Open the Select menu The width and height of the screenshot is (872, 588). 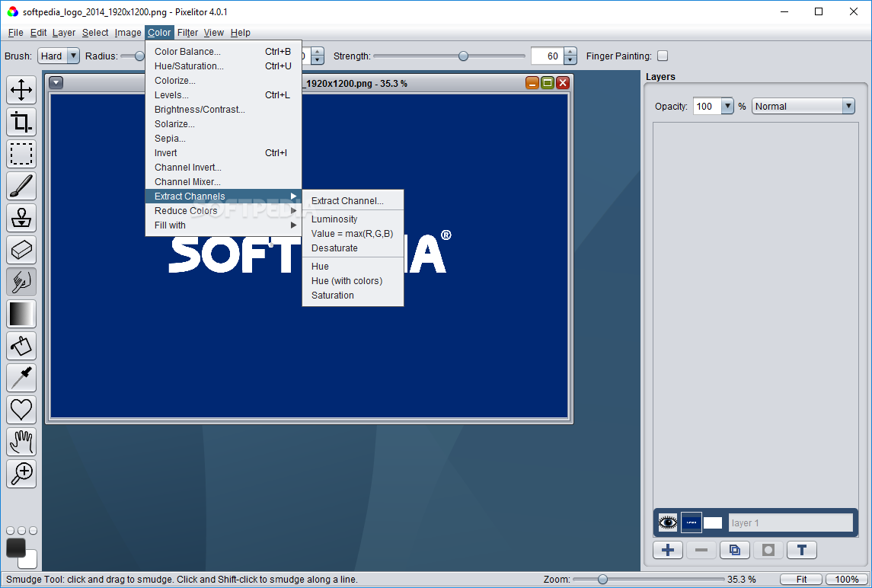(x=95, y=32)
